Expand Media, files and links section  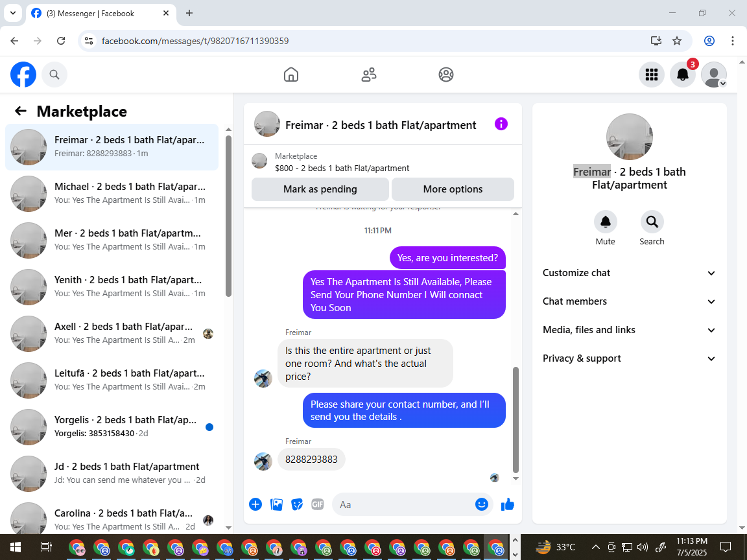629,330
